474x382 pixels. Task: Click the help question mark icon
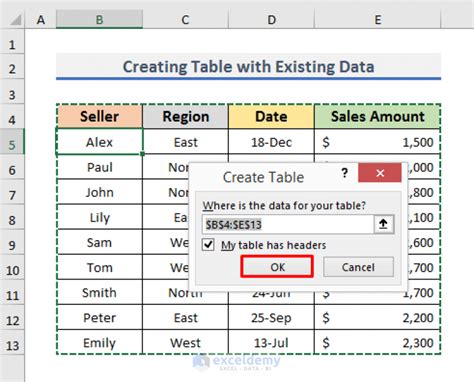(x=345, y=173)
